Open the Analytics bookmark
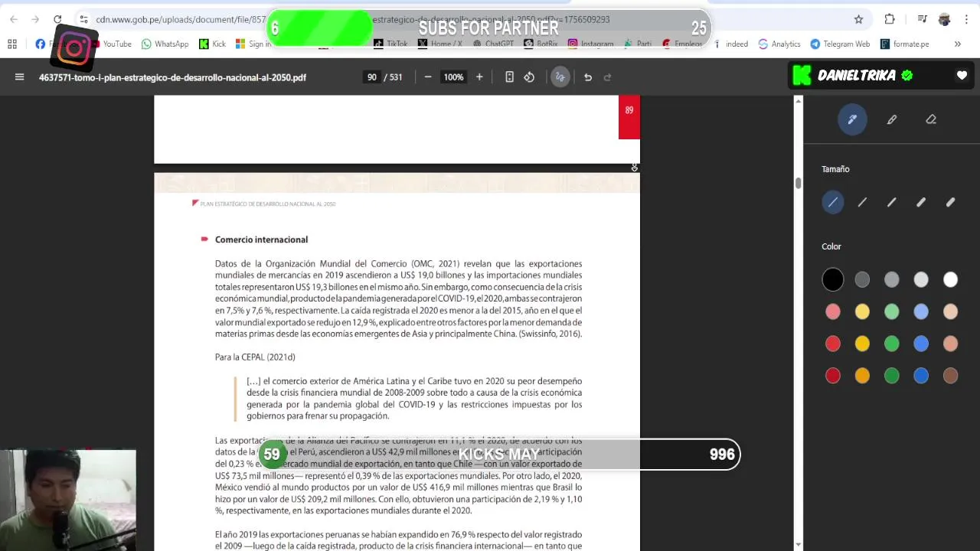This screenshot has width=980, height=551. pos(779,44)
